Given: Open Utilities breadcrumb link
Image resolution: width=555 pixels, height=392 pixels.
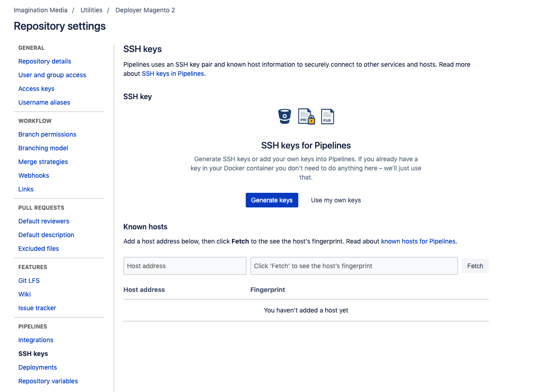Looking at the screenshot, I should tap(91, 10).
